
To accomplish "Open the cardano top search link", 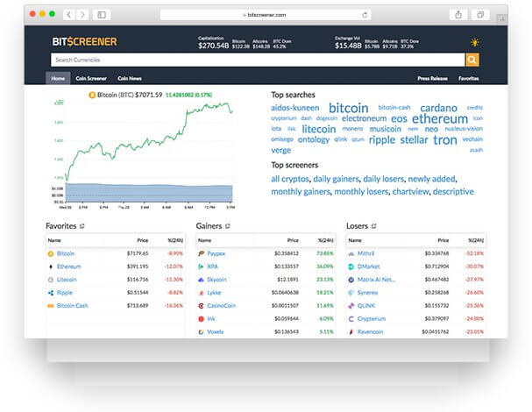I will [439, 108].
